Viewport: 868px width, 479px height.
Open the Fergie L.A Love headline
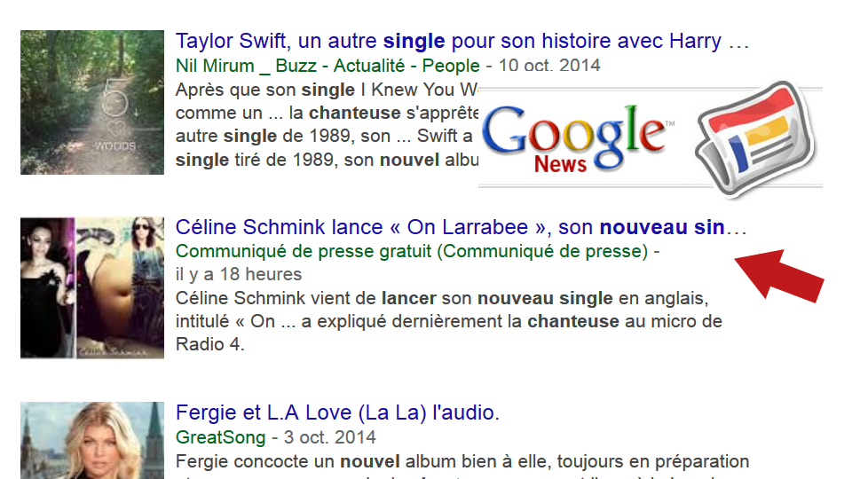[338, 413]
